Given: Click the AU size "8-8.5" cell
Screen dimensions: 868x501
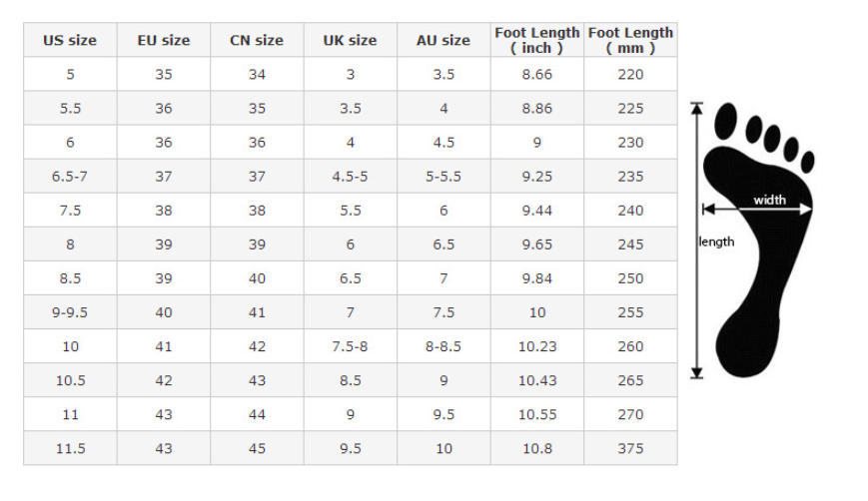Looking at the screenshot, I should [x=443, y=346].
